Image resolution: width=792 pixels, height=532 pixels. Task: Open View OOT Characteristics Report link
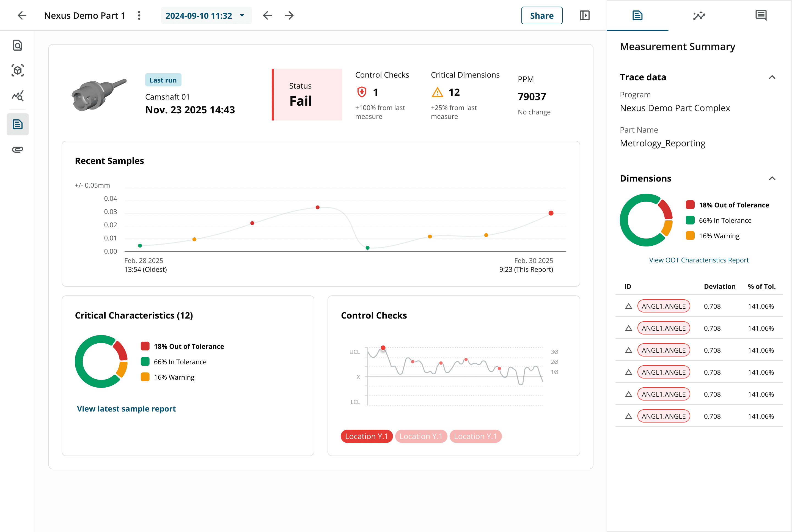coord(698,260)
